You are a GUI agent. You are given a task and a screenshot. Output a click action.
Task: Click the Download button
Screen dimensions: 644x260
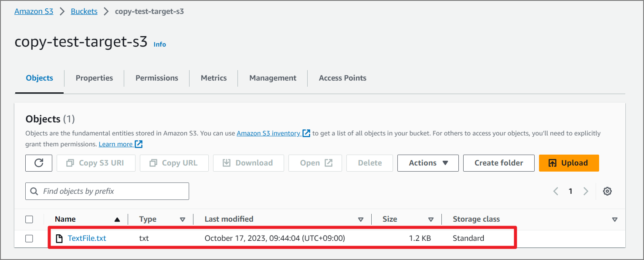click(x=248, y=163)
